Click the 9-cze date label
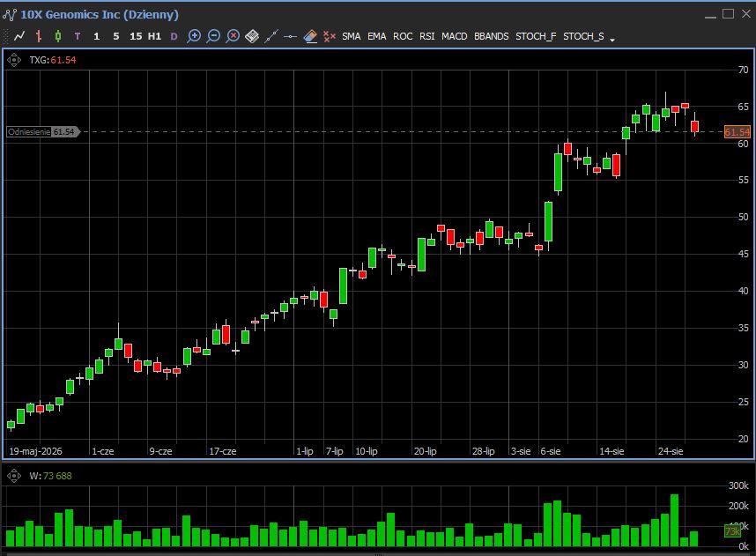 [160, 451]
